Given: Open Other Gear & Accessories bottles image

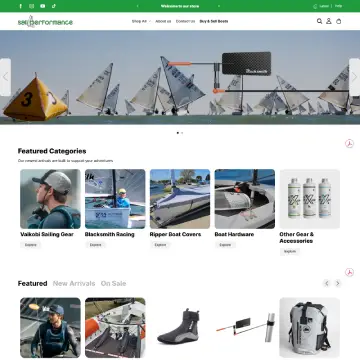Looking at the screenshot, I should coord(310,199).
